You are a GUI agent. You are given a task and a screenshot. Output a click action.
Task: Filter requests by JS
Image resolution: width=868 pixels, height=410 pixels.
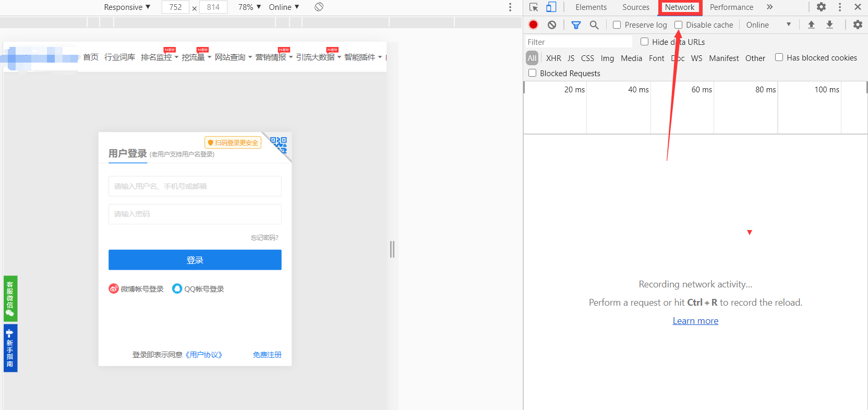point(571,58)
